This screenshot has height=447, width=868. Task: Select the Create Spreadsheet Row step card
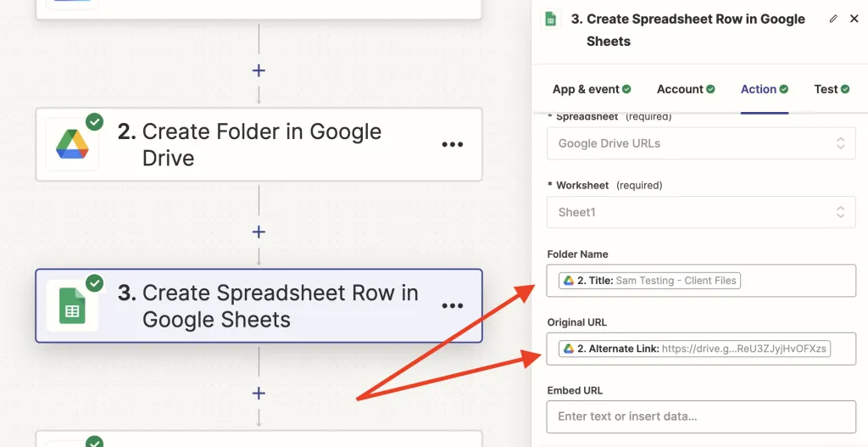[259, 305]
